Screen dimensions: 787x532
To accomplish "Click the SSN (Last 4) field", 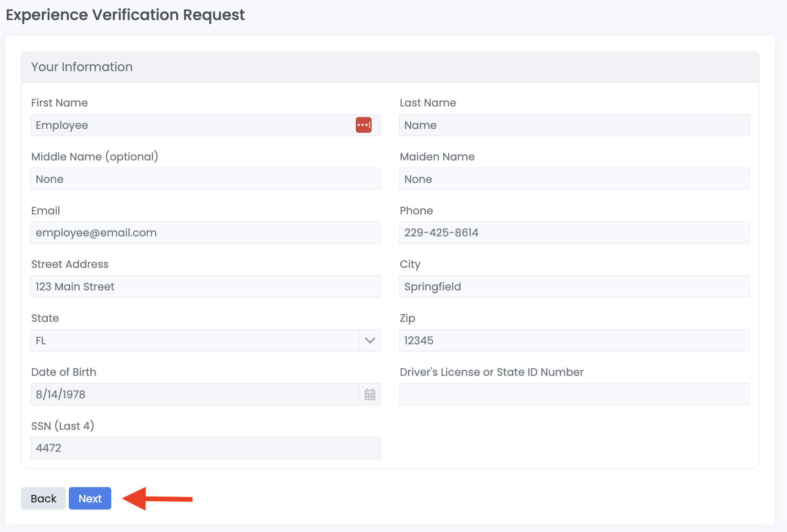I will pos(205,448).
